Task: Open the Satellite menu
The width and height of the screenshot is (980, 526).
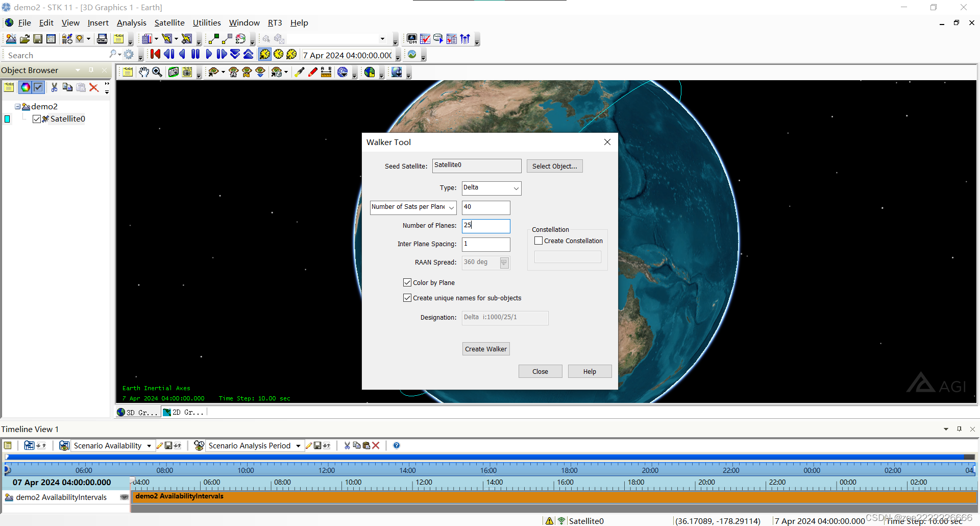Action: [169, 22]
